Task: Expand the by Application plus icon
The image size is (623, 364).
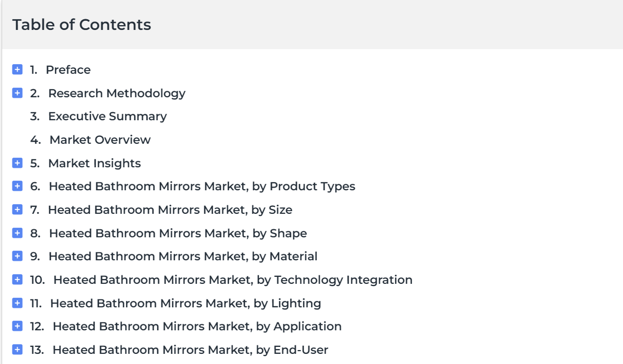Action: point(17,326)
